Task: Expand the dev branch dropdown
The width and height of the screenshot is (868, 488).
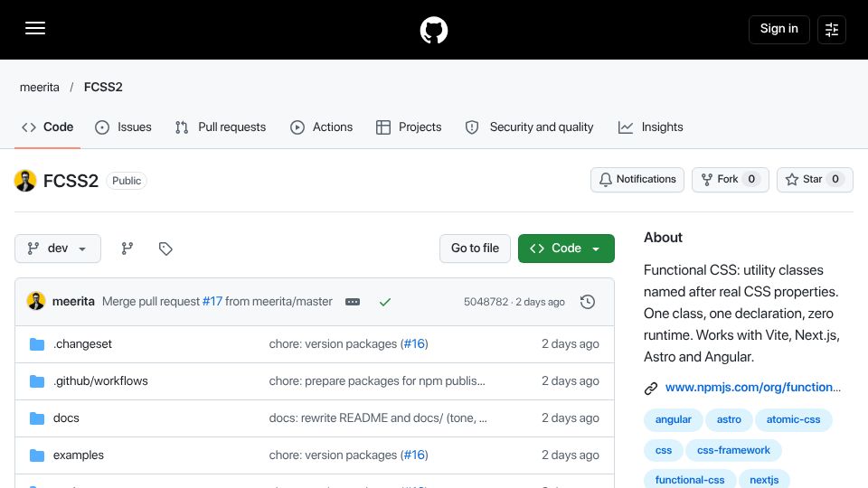Action: [58, 249]
